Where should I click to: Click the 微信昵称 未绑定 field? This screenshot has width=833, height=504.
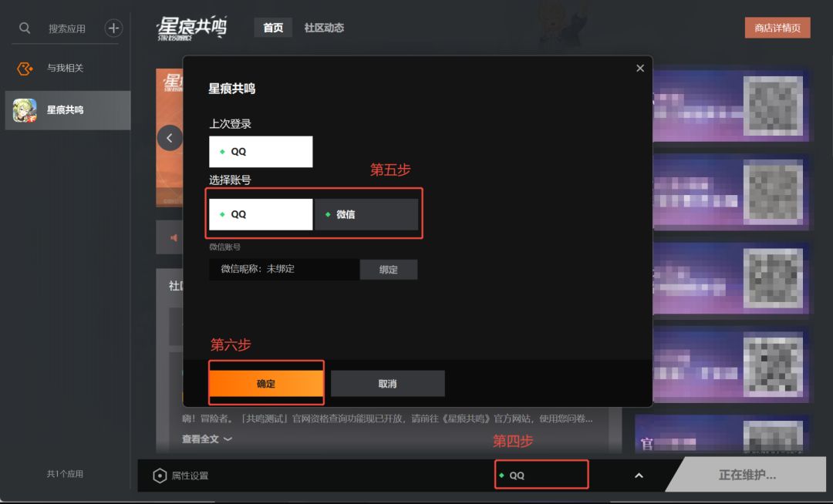(284, 269)
